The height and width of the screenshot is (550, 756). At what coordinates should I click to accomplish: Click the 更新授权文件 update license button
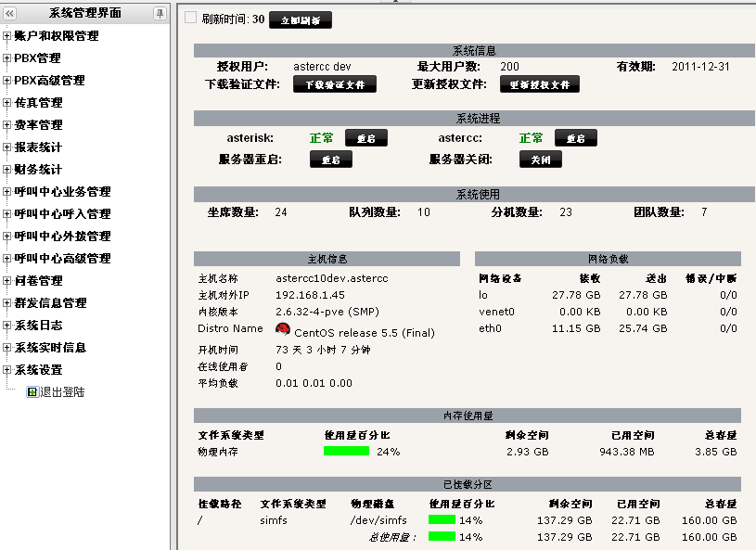539,84
